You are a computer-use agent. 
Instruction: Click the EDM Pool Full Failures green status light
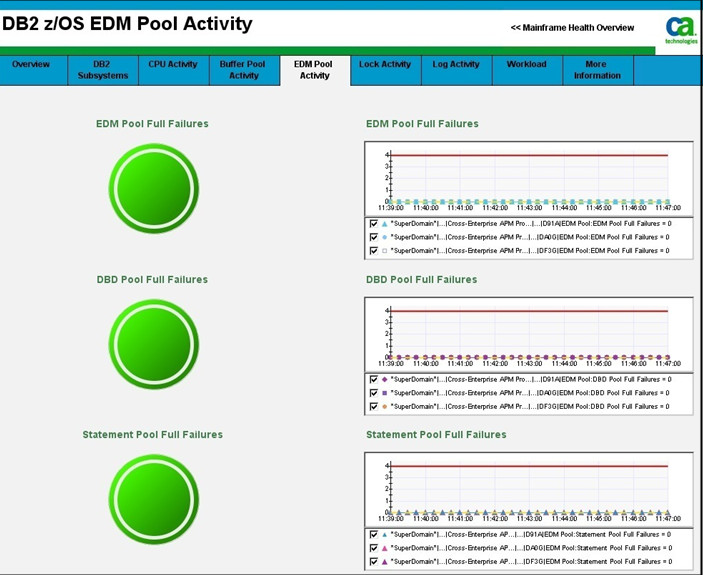click(x=154, y=188)
